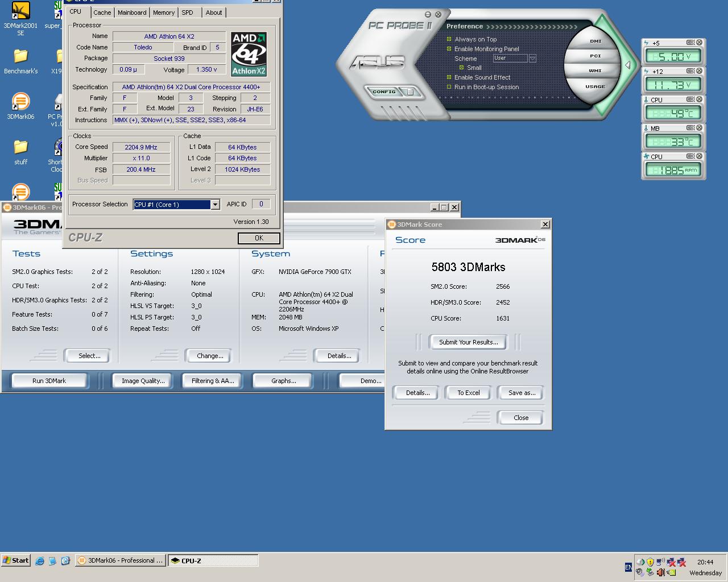
Task: Click Close in the 3DMark Score window
Action: 521,418
